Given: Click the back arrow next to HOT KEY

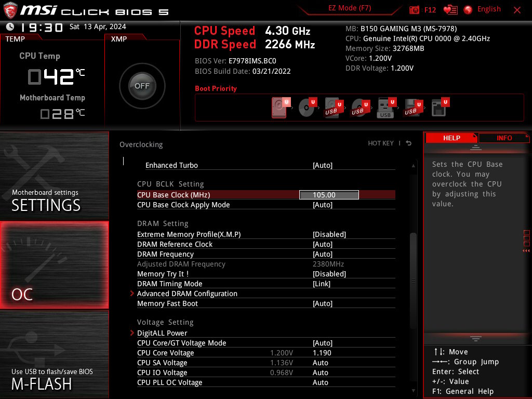Looking at the screenshot, I should 409,143.
